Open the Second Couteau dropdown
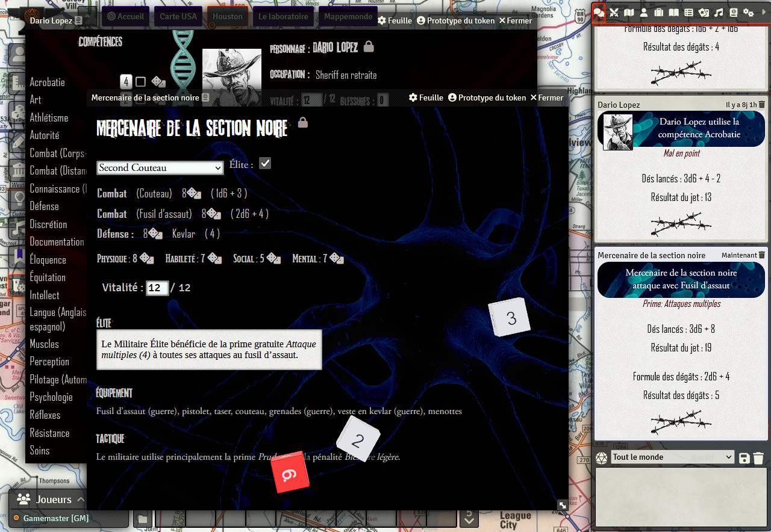This screenshot has width=771, height=532. click(160, 168)
